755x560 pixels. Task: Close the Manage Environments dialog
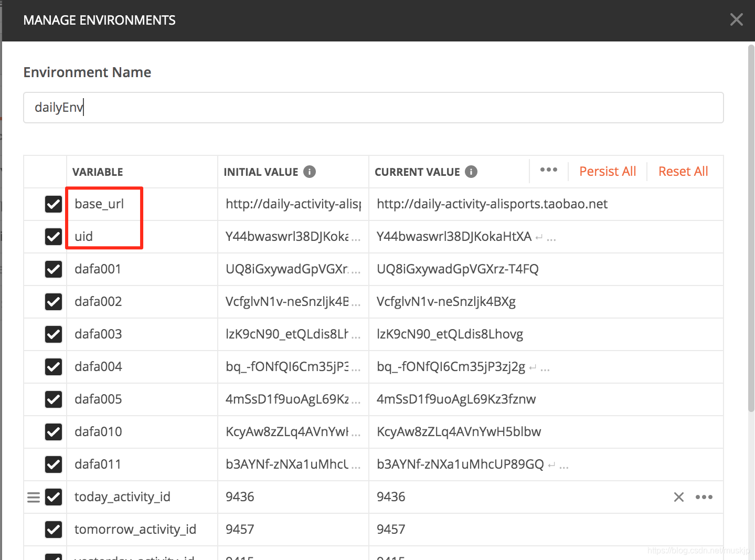pyautogui.click(x=737, y=20)
